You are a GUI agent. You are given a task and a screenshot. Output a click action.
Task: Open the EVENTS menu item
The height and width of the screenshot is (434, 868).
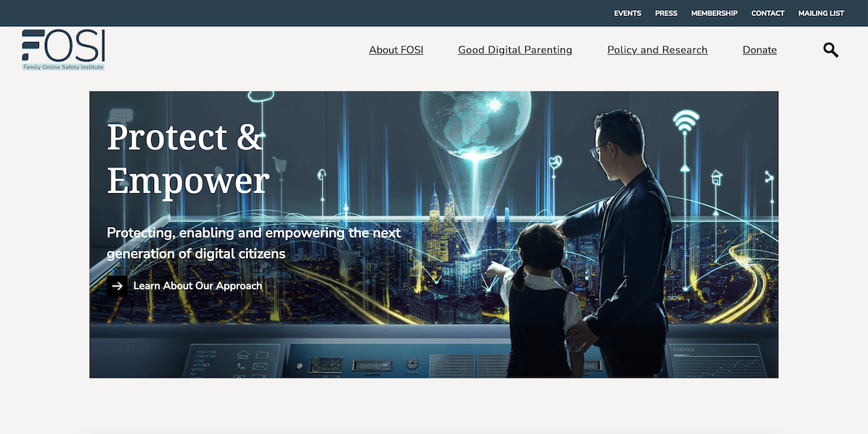coord(627,13)
